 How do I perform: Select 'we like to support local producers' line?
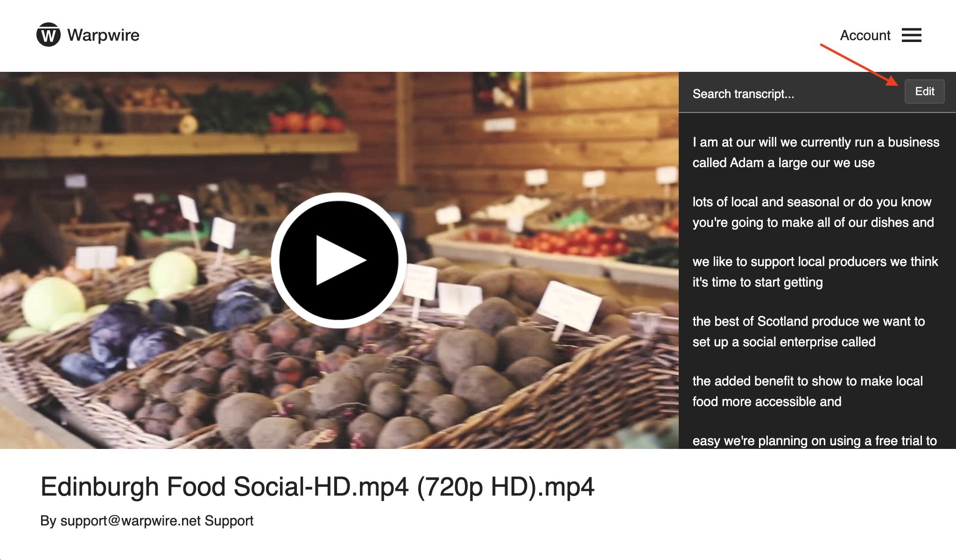815,262
